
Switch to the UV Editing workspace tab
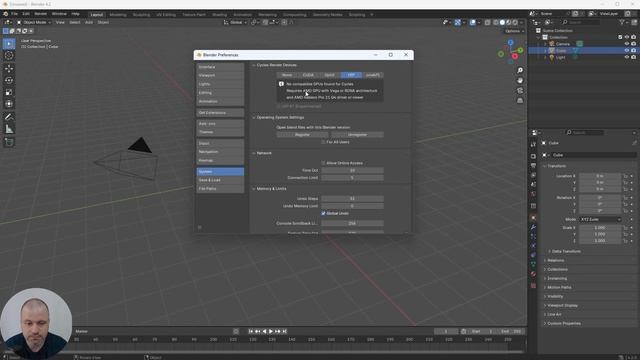point(166,15)
